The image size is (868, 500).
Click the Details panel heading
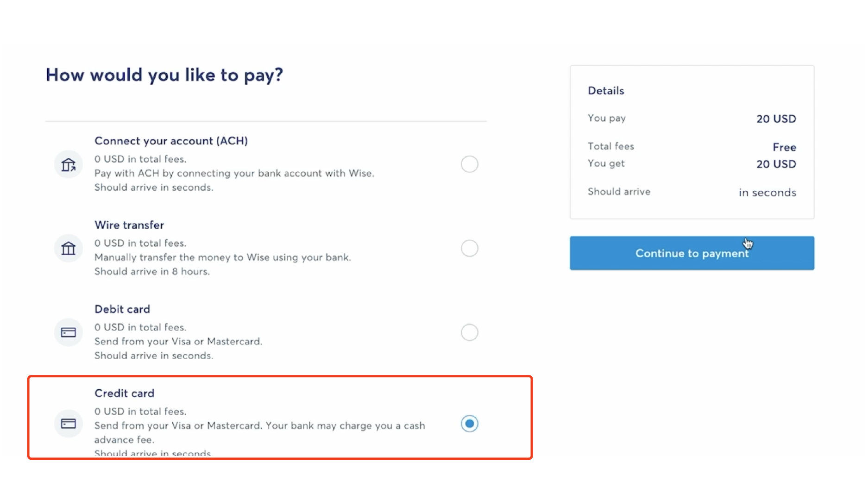coord(606,91)
